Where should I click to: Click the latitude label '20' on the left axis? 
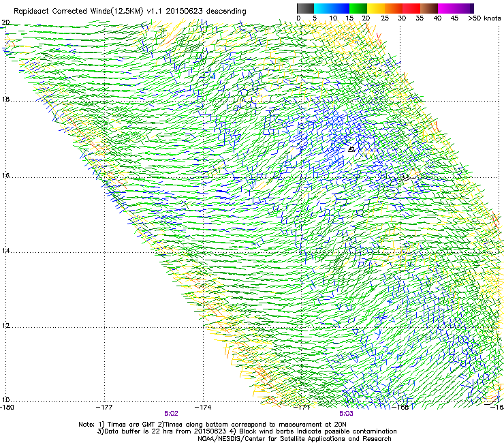5,22
